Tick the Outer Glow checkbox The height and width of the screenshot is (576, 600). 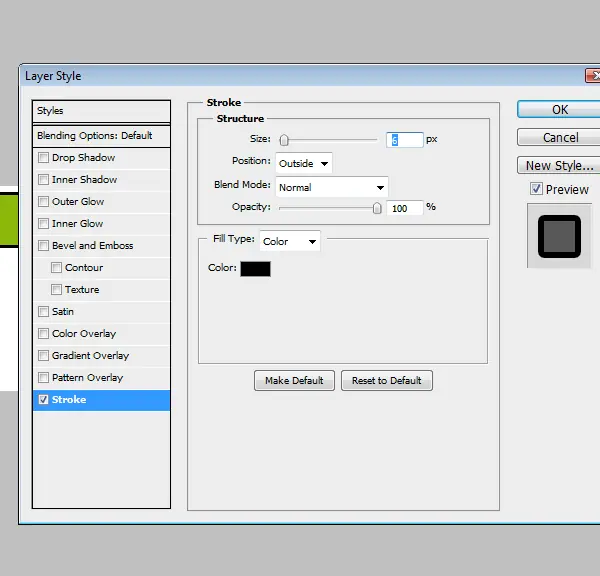(x=43, y=202)
